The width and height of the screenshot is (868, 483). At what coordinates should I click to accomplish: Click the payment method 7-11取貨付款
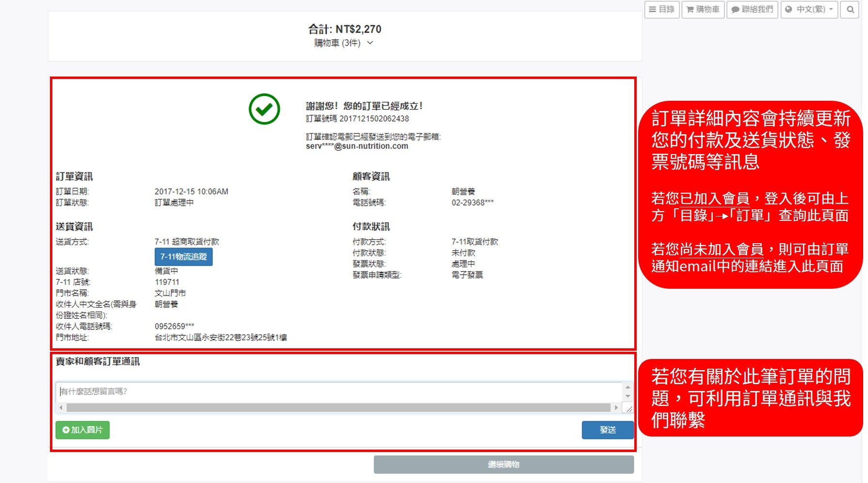[x=475, y=242]
